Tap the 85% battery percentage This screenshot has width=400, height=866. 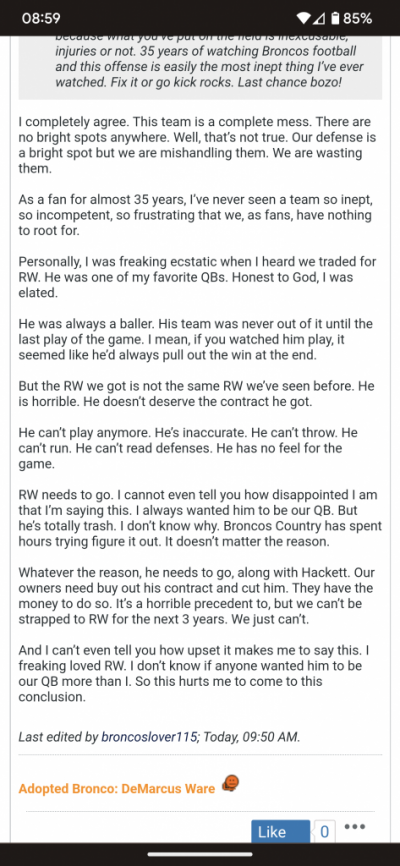point(358,18)
